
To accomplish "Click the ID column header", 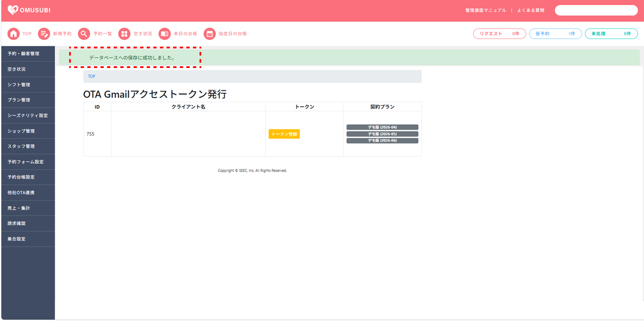I will 97,107.
